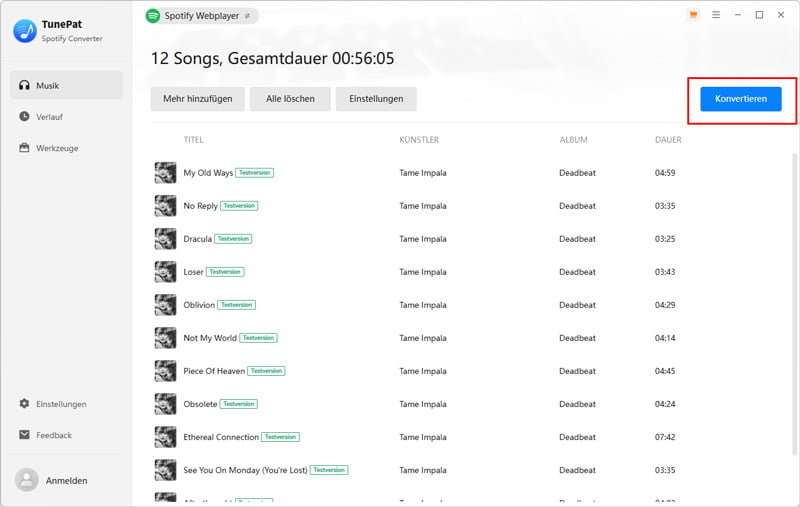Click the Testversion badge on My Old Ways

[255, 173]
